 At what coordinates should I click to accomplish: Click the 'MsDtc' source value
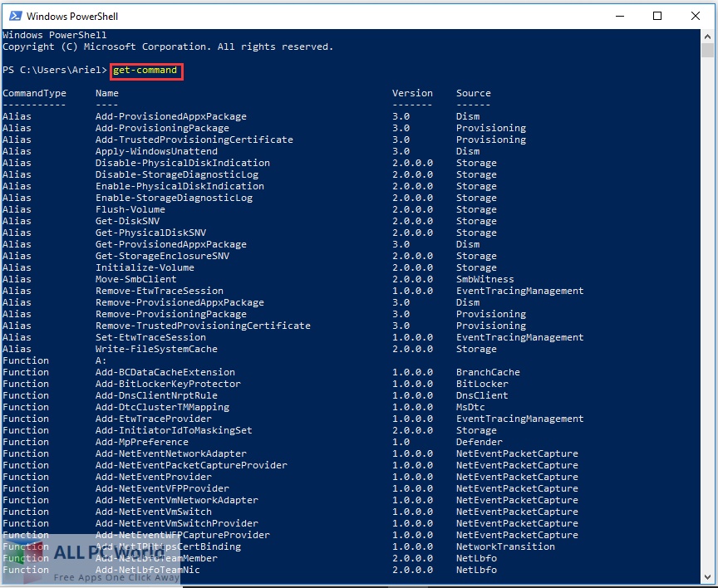(x=470, y=407)
